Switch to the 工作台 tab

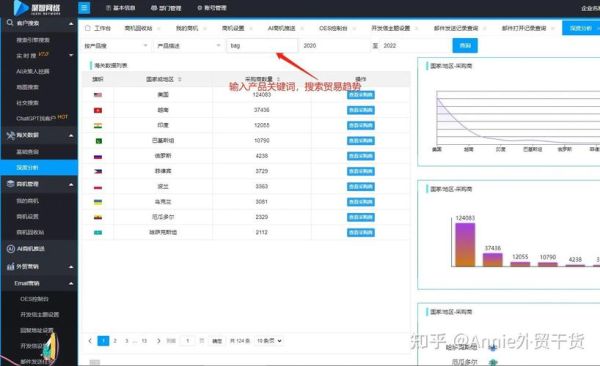[99, 28]
